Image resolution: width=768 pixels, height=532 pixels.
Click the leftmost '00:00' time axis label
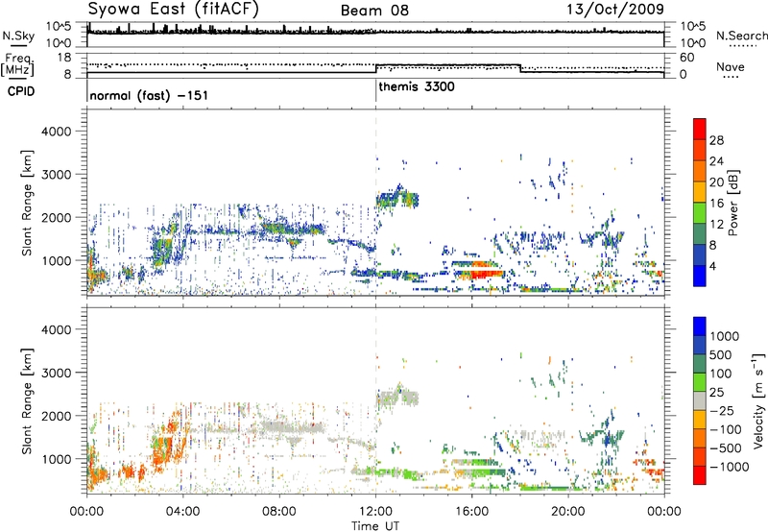coord(86,512)
